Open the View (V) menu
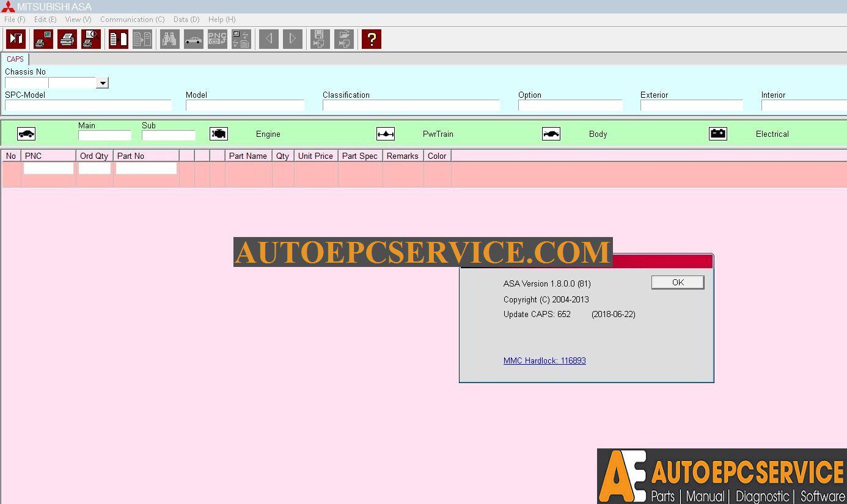Screen dimensions: 847x504 78,20
